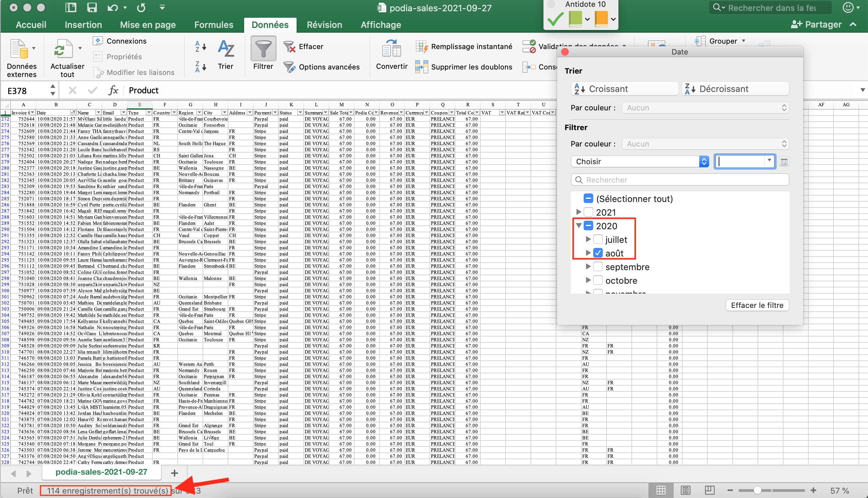
Task: Uncheck the août checkbox
Action: point(598,253)
